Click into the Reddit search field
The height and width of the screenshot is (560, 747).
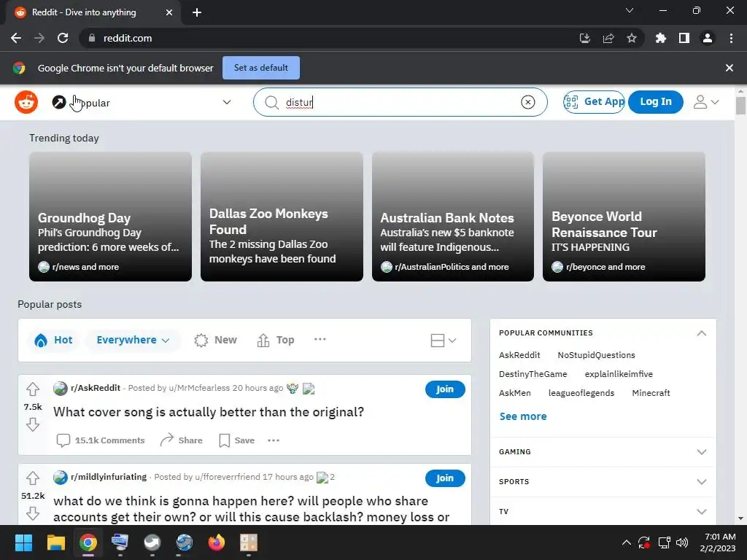tap(400, 102)
